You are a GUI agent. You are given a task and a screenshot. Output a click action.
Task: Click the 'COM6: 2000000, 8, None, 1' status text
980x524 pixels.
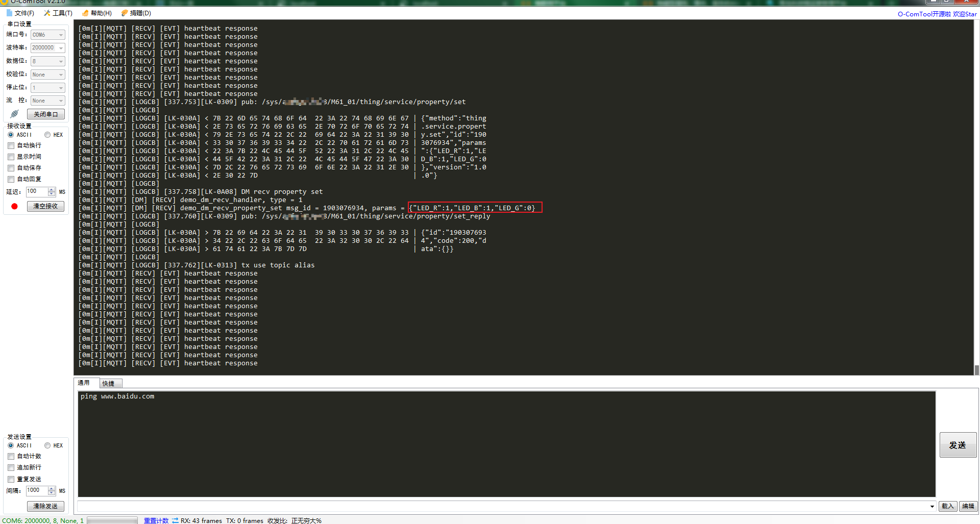43,520
